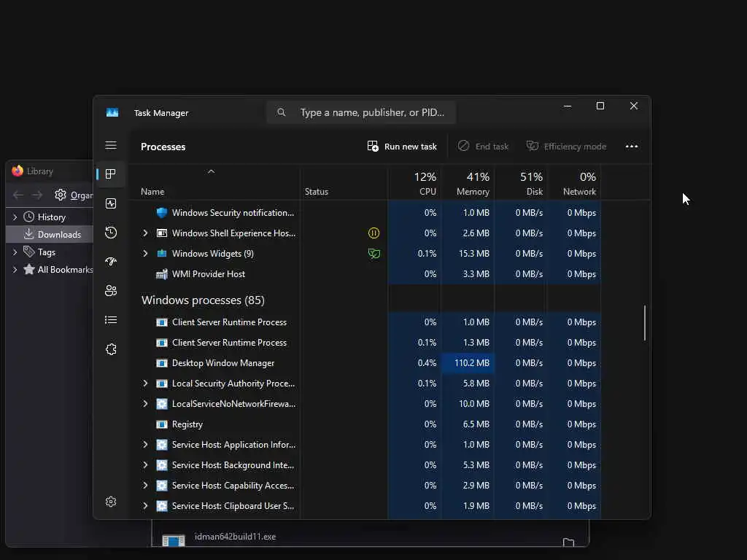Maximize the Task Manager window
The height and width of the screenshot is (560, 747).
click(x=600, y=106)
